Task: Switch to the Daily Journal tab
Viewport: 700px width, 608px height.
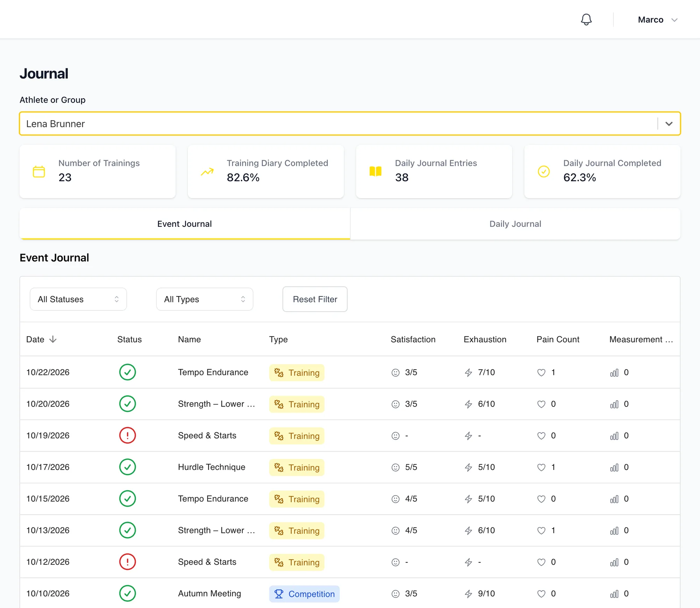Action: click(515, 224)
